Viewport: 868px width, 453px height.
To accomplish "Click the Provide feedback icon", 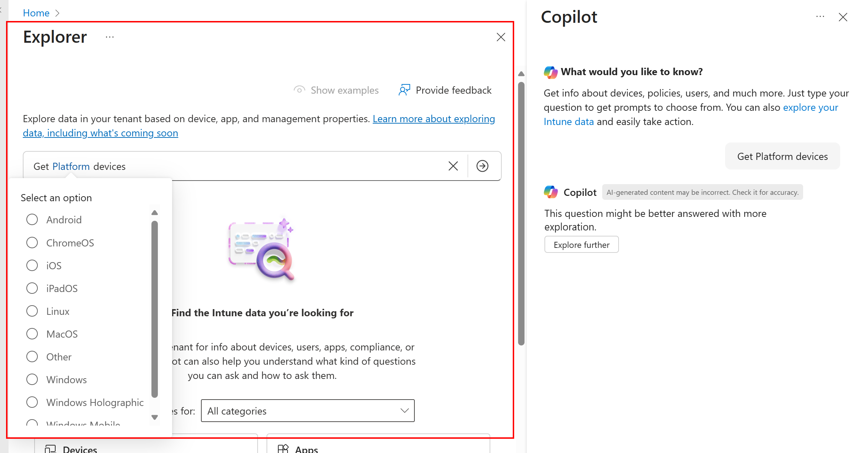I will coord(404,90).
